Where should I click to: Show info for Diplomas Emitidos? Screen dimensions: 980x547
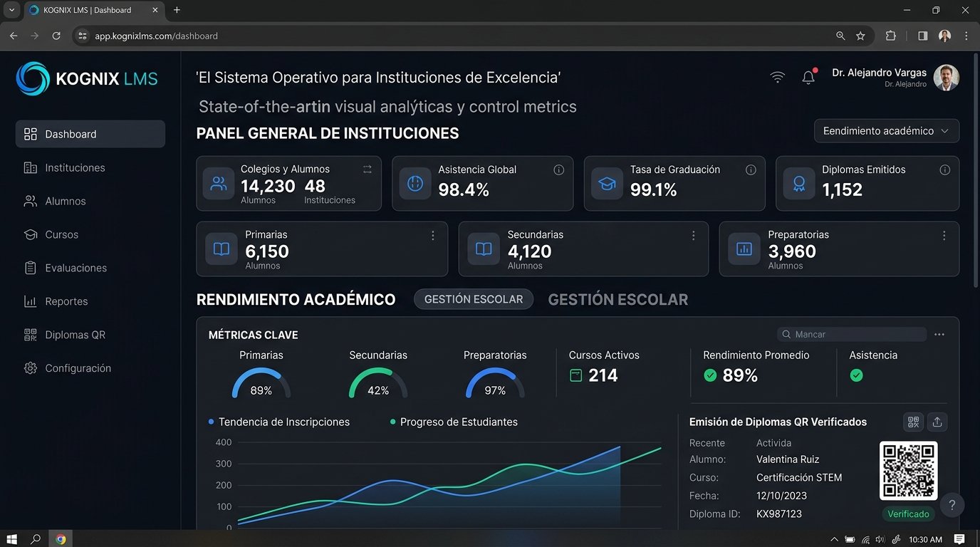coord(945,170)
